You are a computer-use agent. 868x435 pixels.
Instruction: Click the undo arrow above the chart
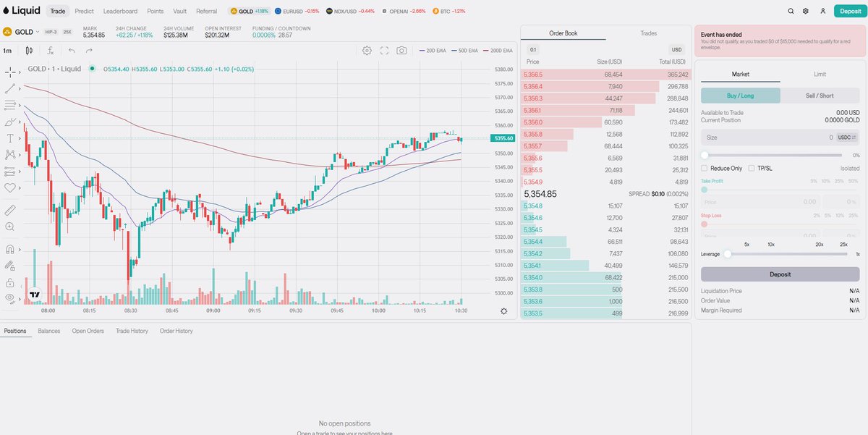coord(71,50)
